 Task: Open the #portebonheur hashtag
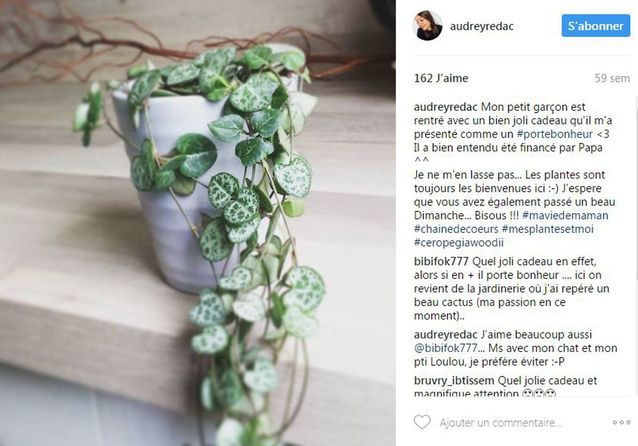coord(555,134)
